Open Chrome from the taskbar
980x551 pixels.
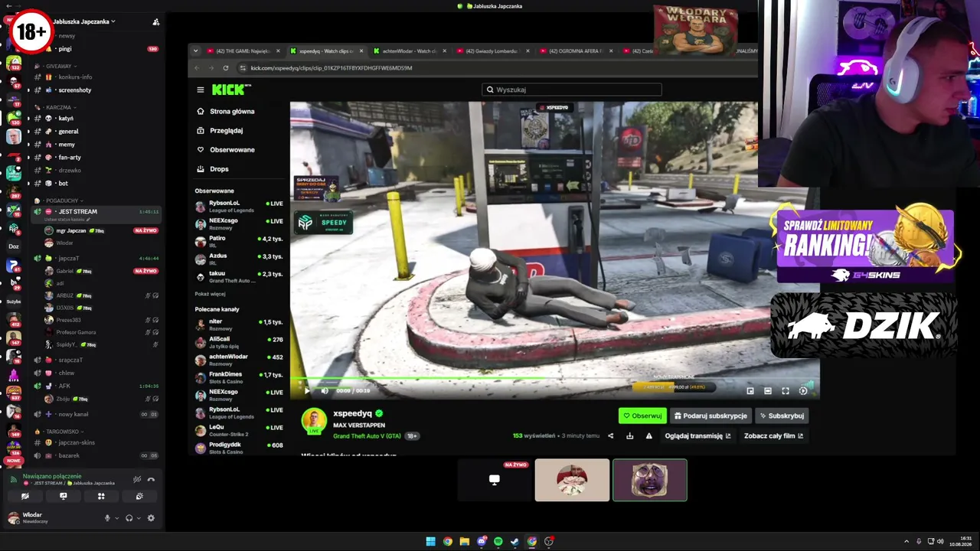point(448,542)
